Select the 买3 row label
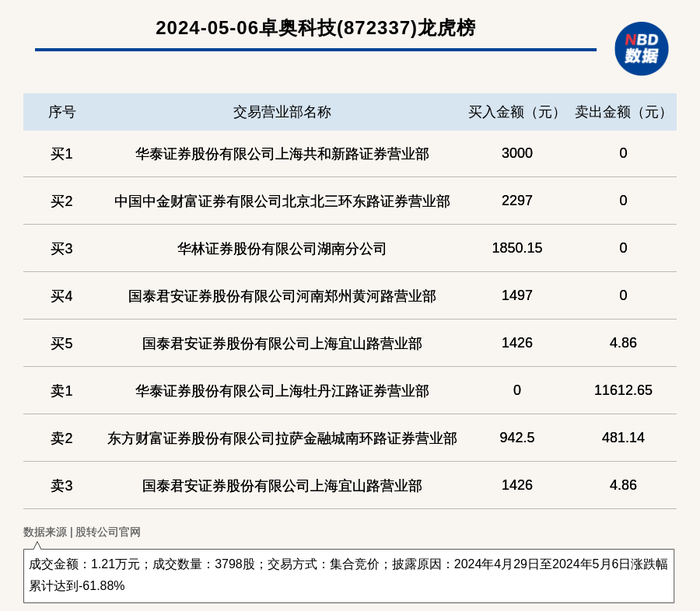Screen dimensions: 700x611 (x=61, y=249)
